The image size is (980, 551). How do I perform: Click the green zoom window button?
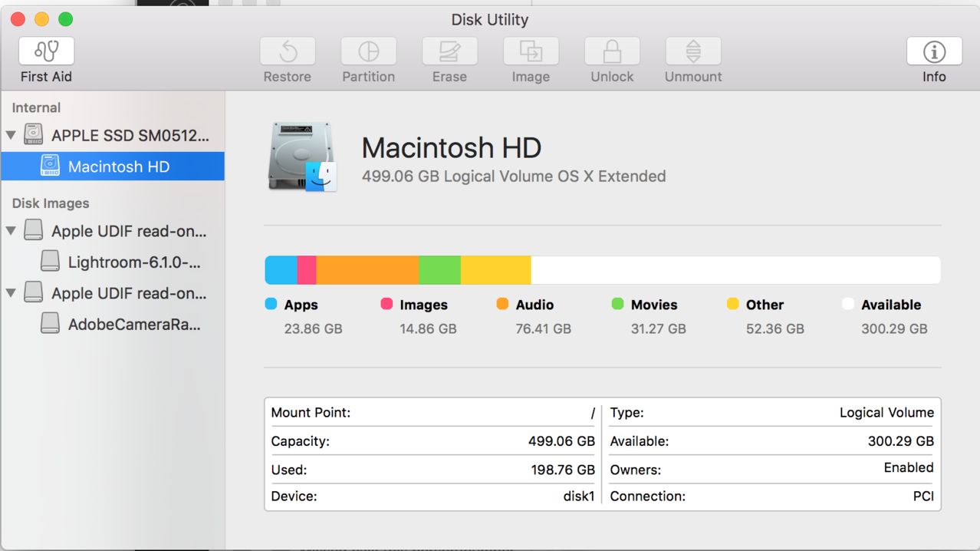65,19
